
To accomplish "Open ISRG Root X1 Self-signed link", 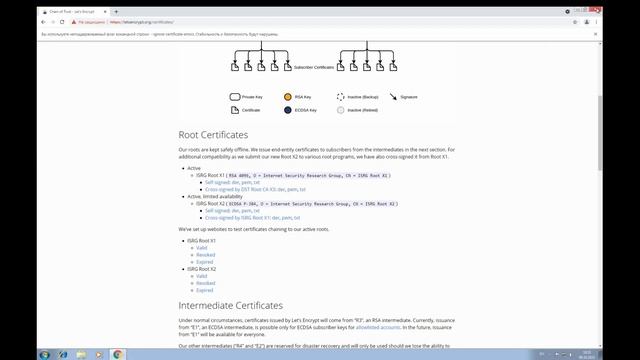I will [218, 182].
